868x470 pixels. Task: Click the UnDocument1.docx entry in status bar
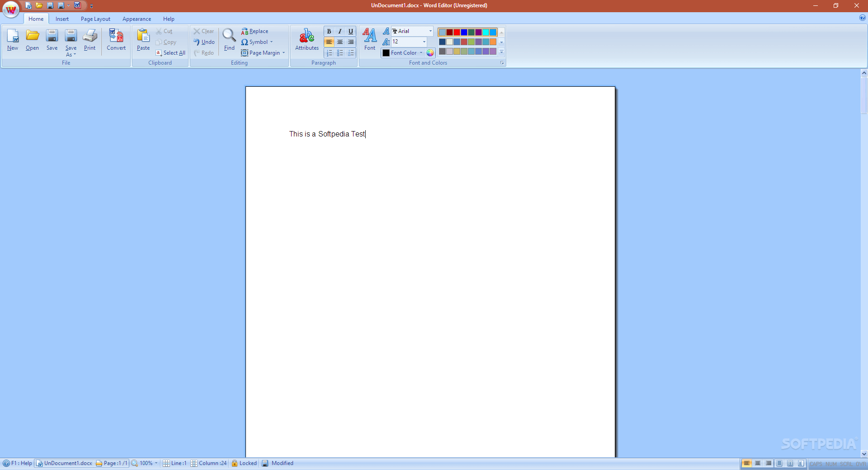coord(64,463)
